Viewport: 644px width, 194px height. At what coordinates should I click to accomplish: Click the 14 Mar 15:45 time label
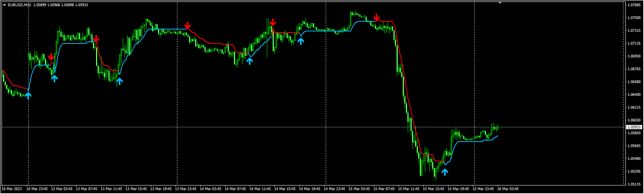click(285, 189)
